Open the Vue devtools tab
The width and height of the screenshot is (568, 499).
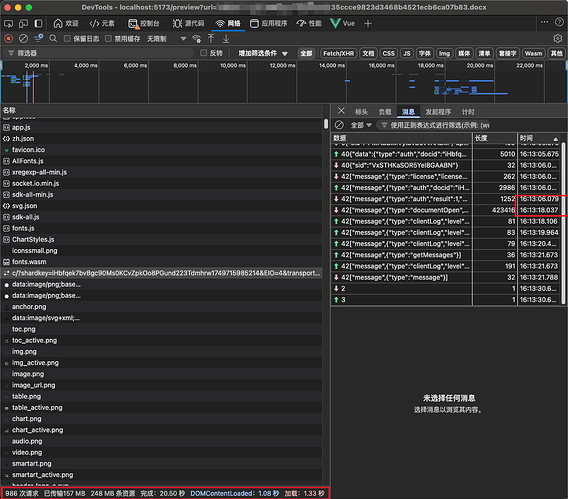pyautogui.click(x=343, y=24)
